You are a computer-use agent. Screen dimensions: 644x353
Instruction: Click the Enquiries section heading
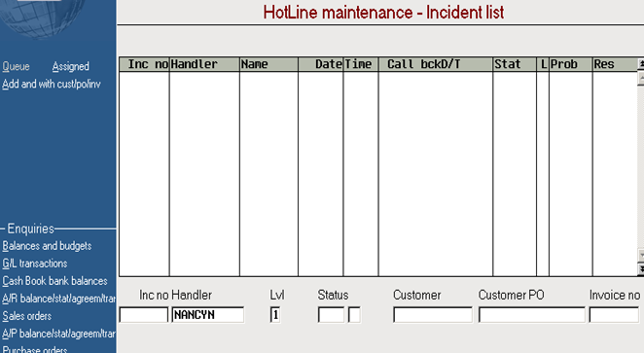tap(31, 229)
